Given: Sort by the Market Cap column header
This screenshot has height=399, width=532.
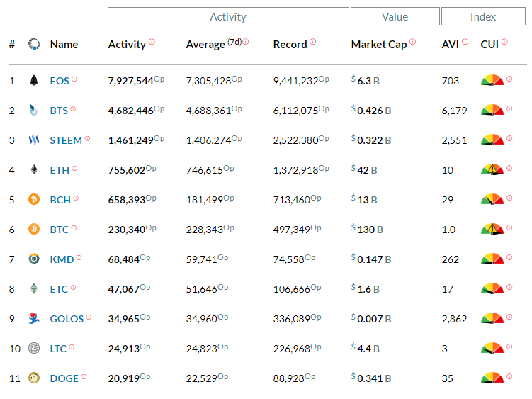Looking at the screenshot, I should 379,45.
